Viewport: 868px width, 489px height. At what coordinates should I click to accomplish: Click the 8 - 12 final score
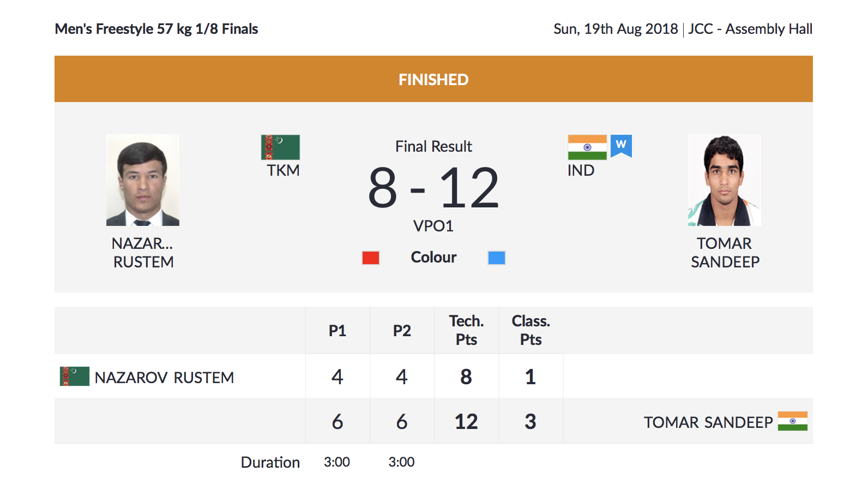pyautogui.click(x=433, y=188)
